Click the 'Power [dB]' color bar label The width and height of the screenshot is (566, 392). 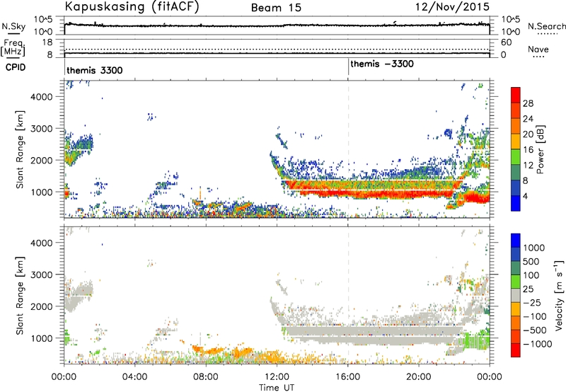tap(540, 149)
